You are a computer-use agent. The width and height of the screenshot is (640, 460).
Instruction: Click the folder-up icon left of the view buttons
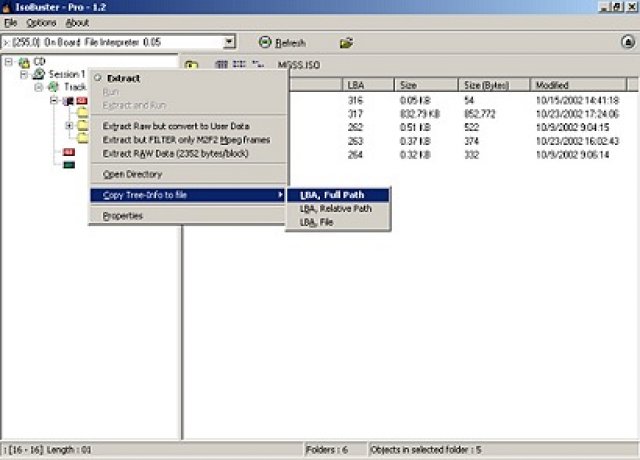(191, 64)
